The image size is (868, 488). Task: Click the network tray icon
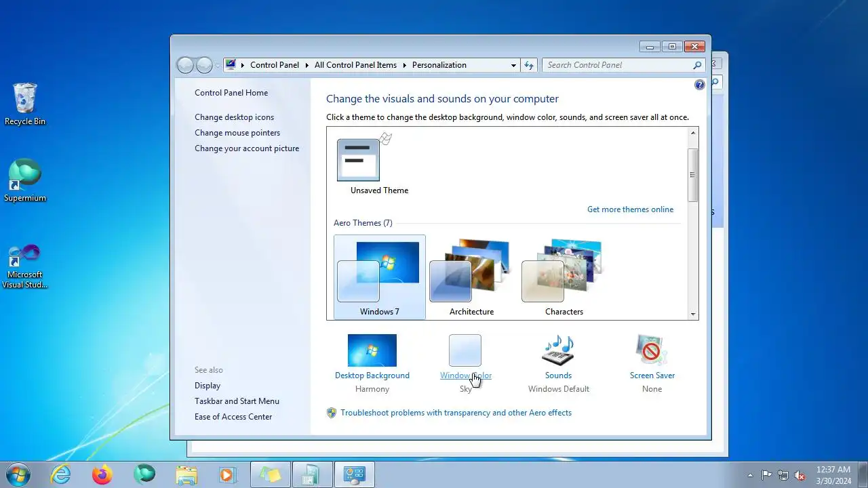click(783, 475)
